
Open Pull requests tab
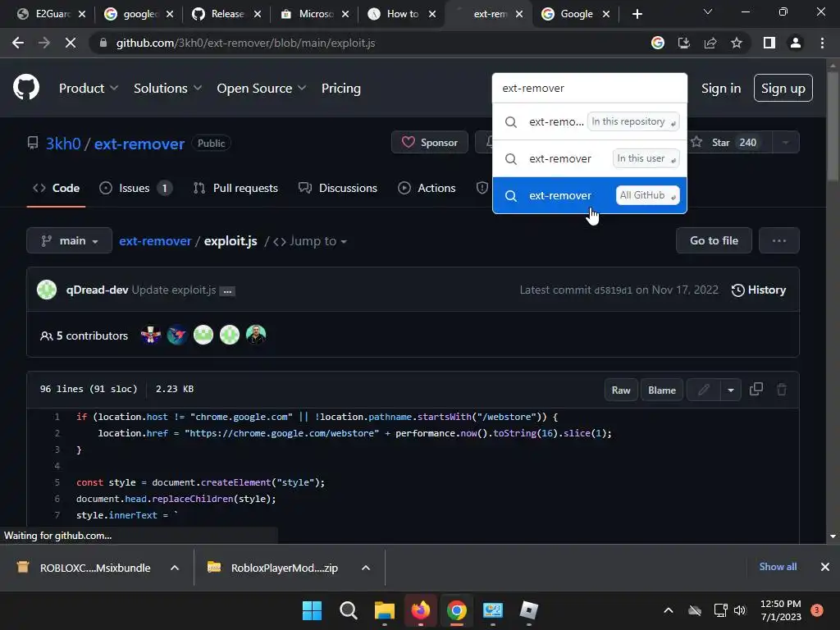pos(235,188)
